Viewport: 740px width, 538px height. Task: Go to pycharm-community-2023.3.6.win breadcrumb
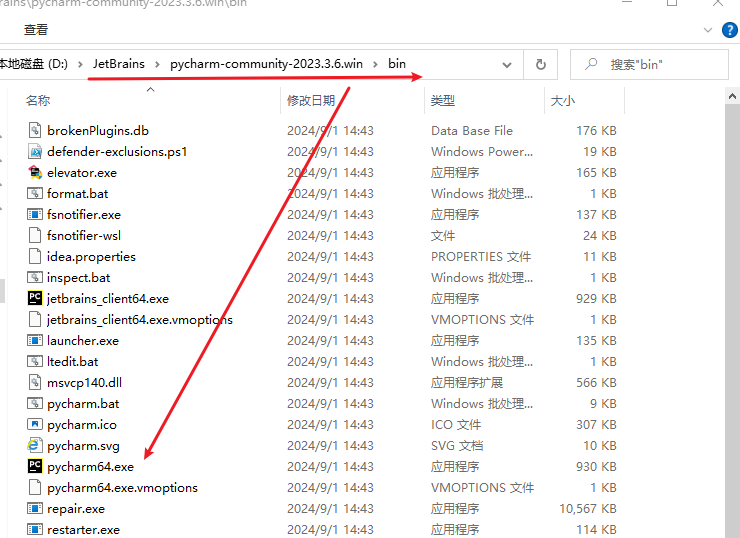point(267,64)
